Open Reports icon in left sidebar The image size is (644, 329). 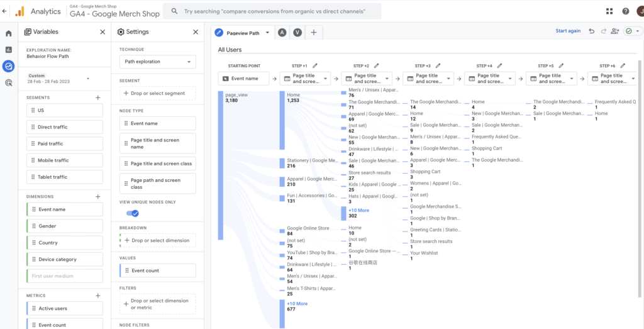9,50
